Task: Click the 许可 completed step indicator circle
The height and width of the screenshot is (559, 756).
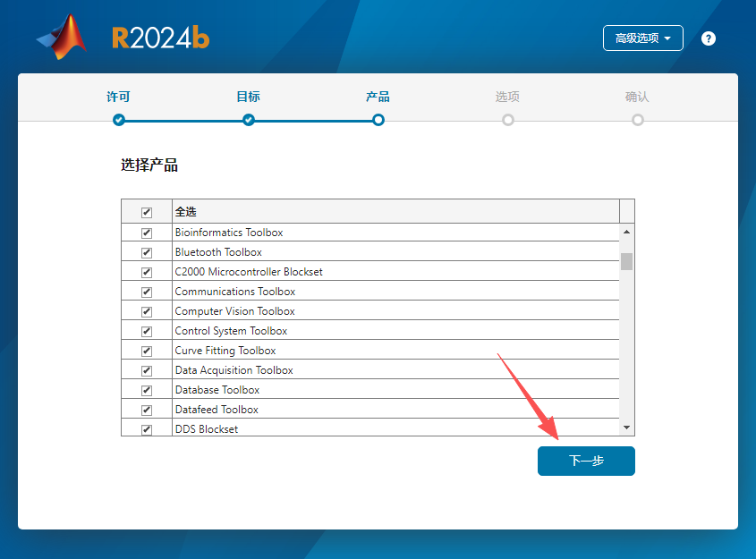Action: pos(118,119)
